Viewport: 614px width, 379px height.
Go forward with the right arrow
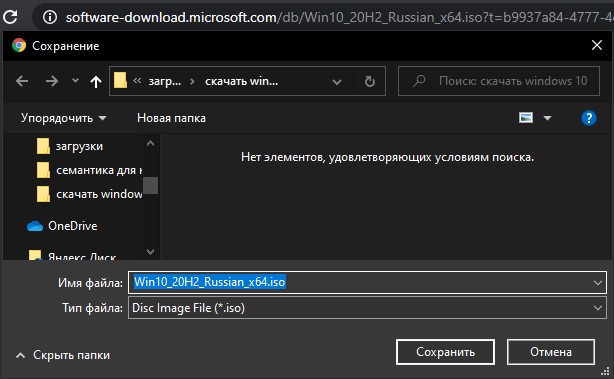(52, 81)
